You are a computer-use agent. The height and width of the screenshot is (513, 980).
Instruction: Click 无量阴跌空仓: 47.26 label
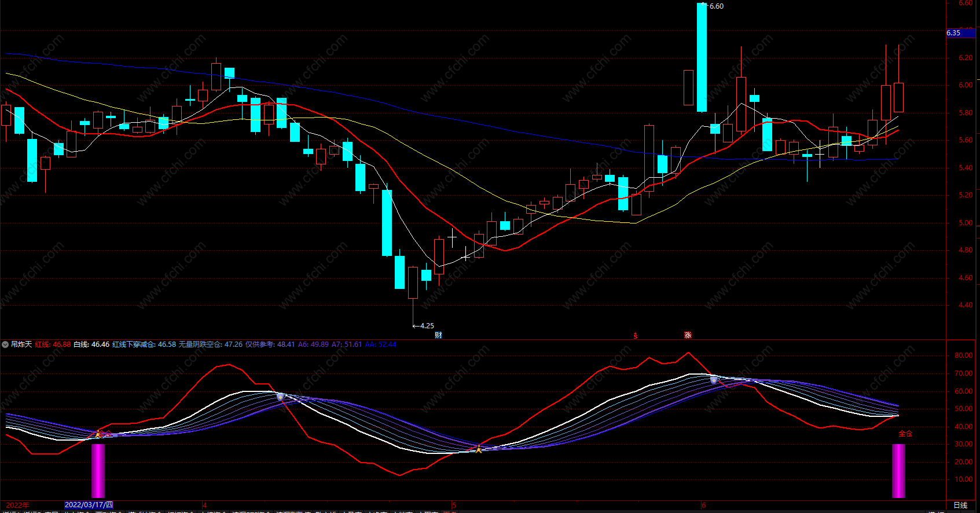[211, 345]
